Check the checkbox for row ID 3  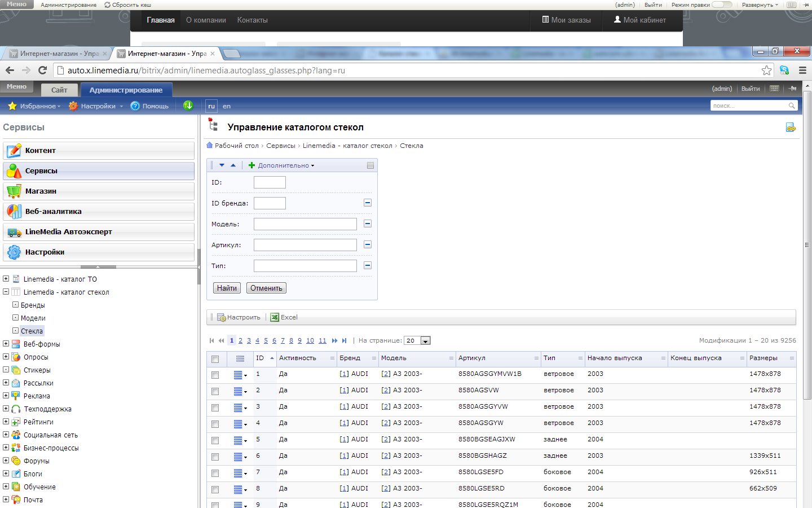pyautogui.click(x=215, y=408)
